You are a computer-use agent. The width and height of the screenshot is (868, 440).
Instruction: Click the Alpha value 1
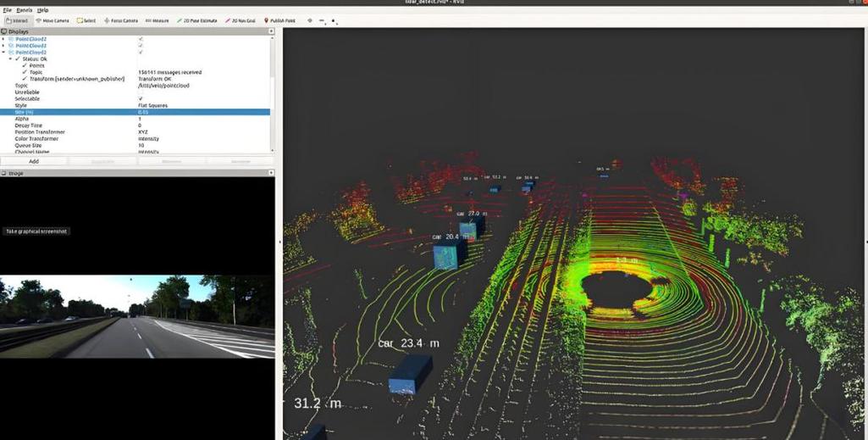(140, 119)
